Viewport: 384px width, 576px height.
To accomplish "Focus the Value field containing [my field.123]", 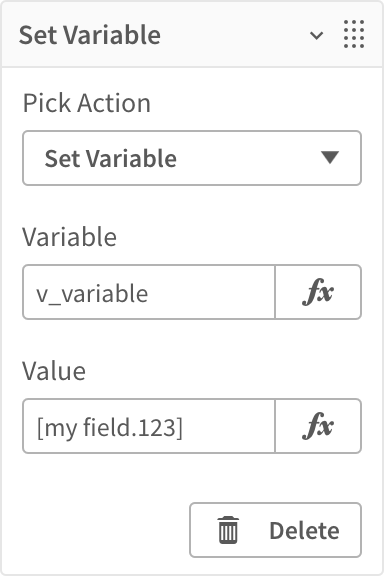I will pyautogui.click(x=149, y=426).
